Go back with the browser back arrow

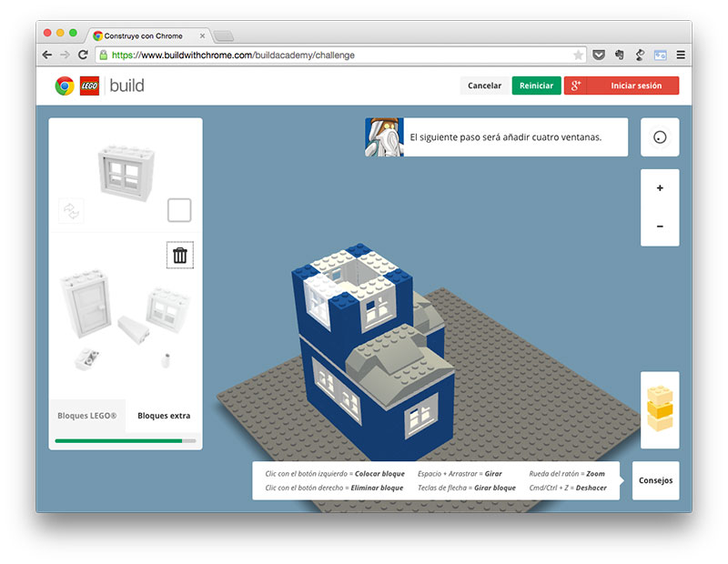(47, 55)
